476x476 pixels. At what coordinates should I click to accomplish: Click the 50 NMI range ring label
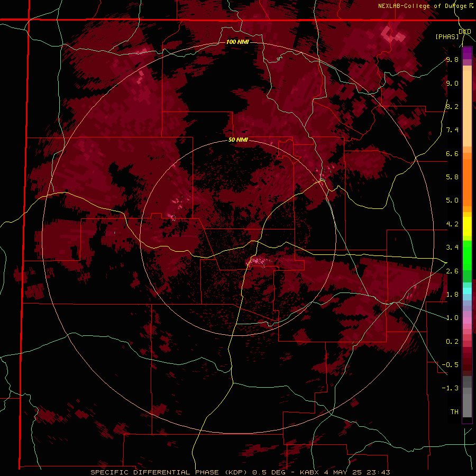pos(239,140)
